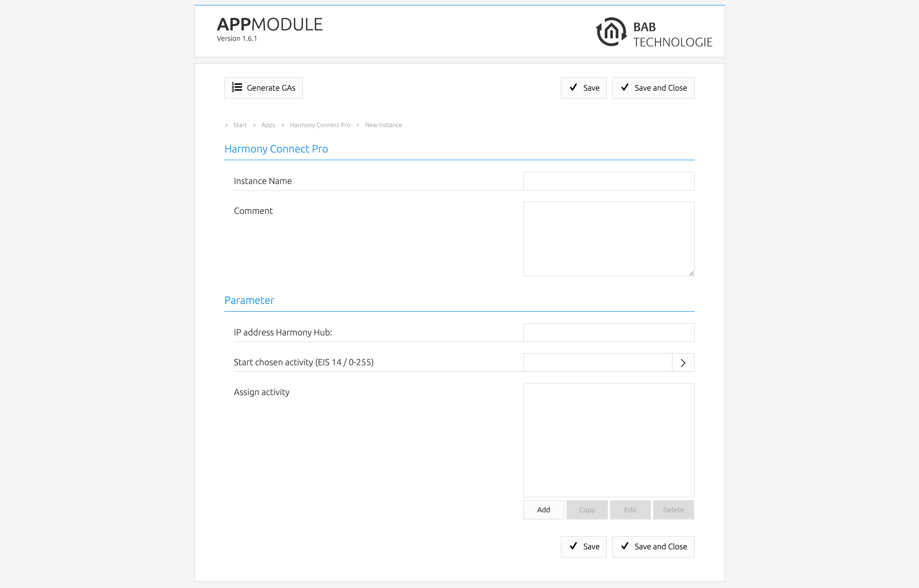Go to Apps in the breadcrumb
Image resolution: width=919 pixels, height=588 pixels.
tap(268, 125)
